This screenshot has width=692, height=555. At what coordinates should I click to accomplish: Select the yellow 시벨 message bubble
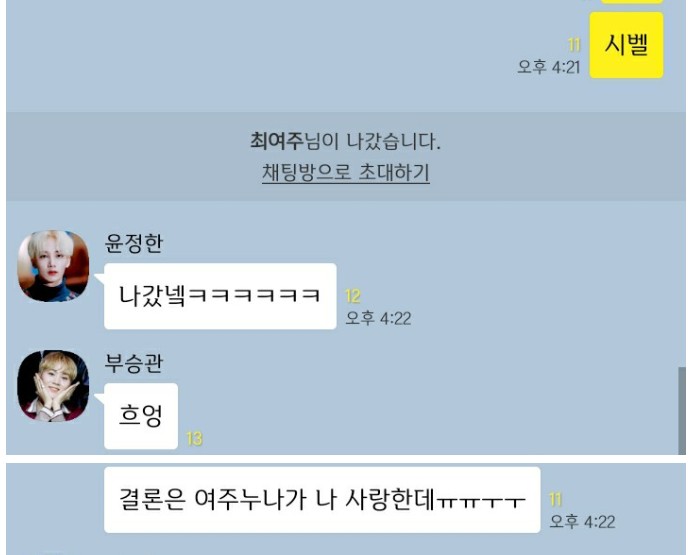626,45
